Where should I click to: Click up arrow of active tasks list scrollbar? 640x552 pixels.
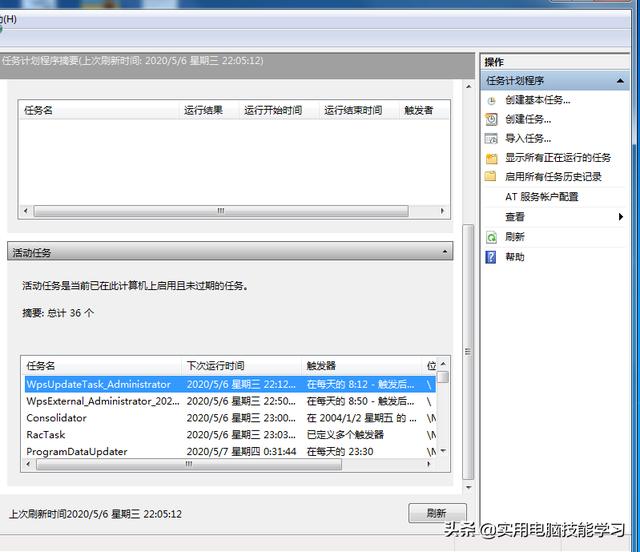(x=443, y=363)
